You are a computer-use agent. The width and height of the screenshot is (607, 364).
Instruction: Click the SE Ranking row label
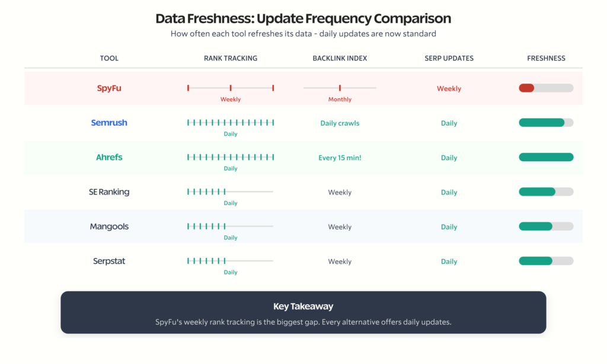(x=109, y=192)
